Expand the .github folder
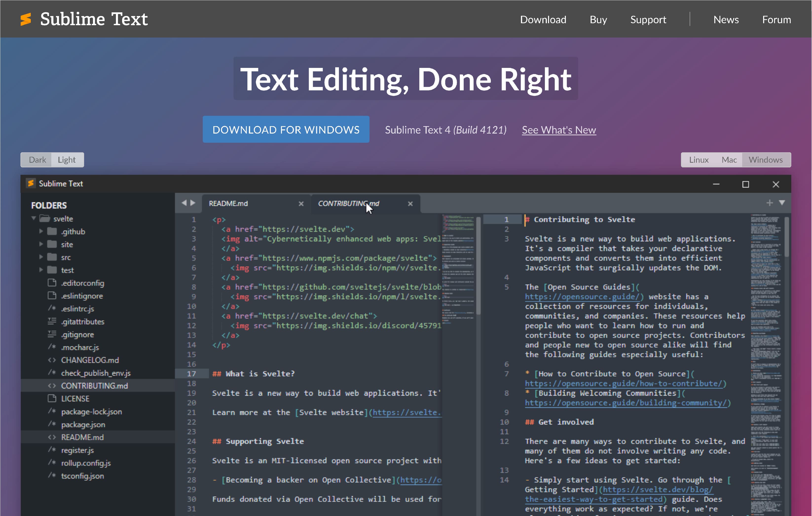 click(x=41, y=232)
